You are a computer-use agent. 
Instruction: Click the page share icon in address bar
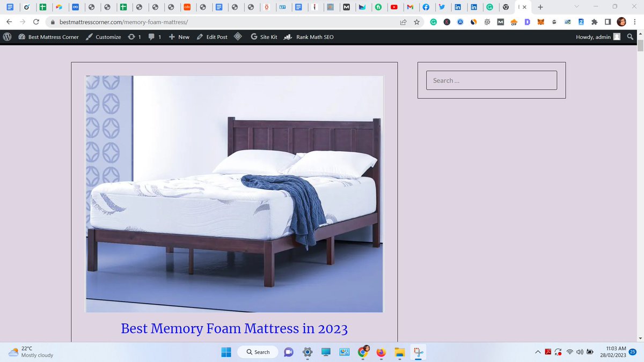[x=402, y=23]
